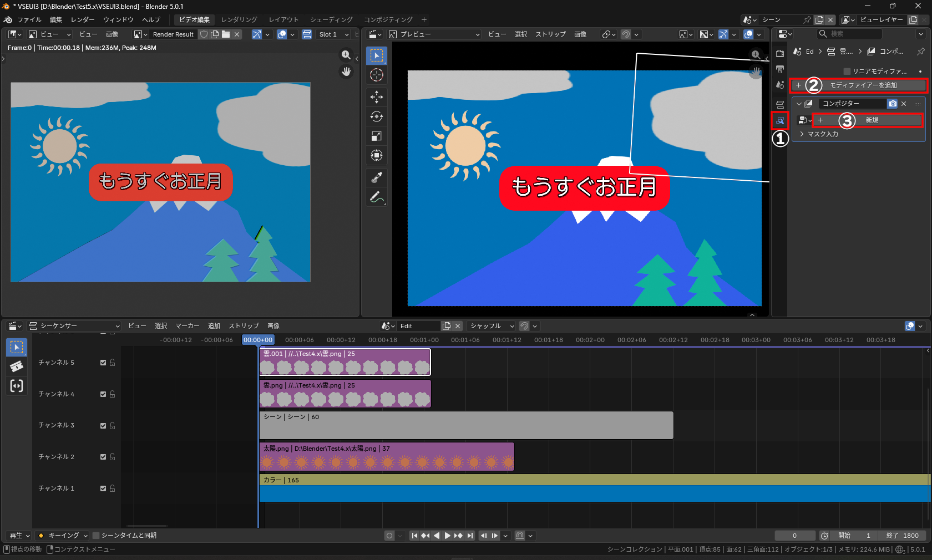Image resolution: width=932 pixels, height=560 pixels.
Task: Open the ファイル menu
Action: [x=29, y=20]
